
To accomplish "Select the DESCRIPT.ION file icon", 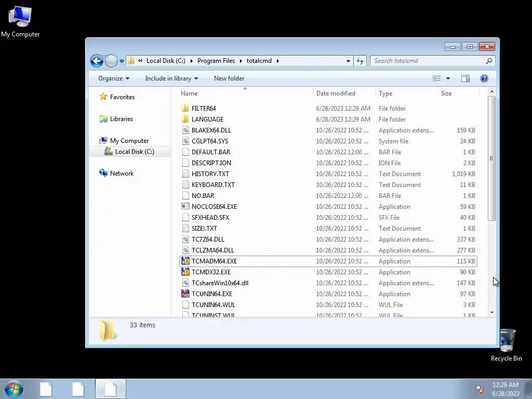I will [x=185, y=163].
